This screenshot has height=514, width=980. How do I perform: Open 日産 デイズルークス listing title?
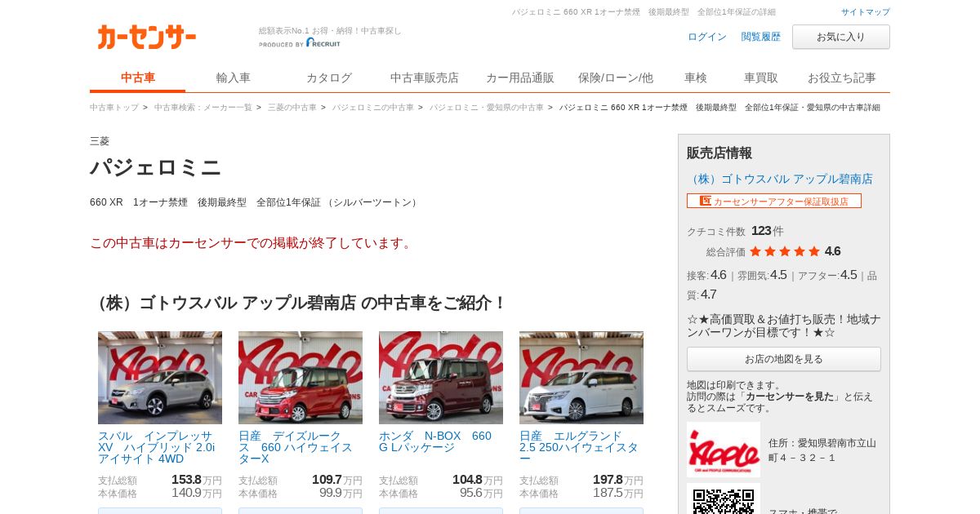tap(296, 447)
